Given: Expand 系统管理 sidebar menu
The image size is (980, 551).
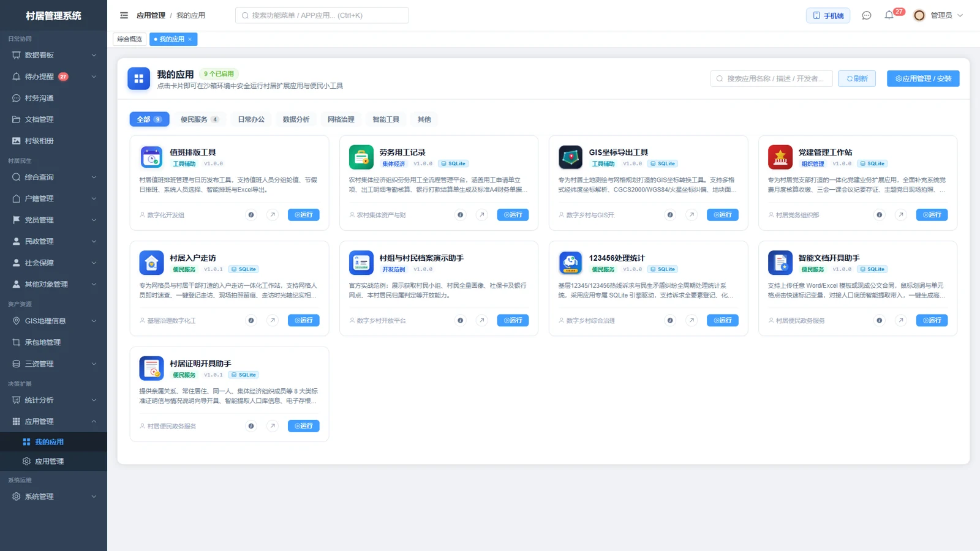Looking at the screenshot, I should click(53, 497).
